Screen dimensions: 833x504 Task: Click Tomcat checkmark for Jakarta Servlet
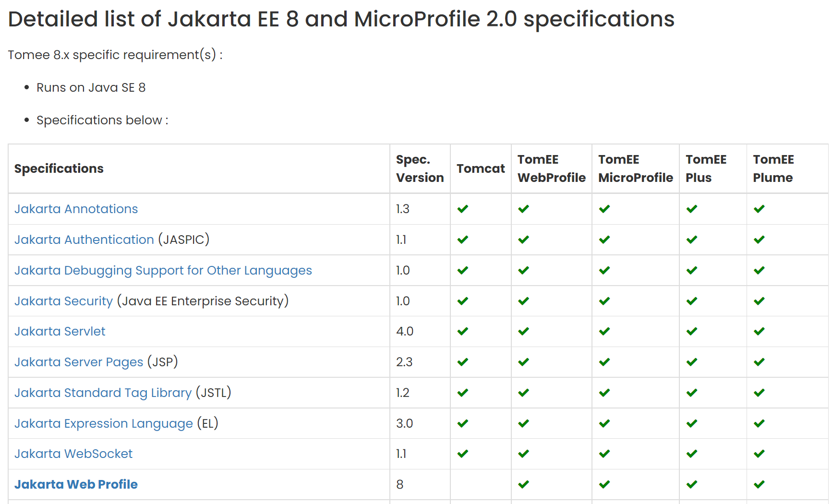pyautogui.click(x=463, y=331)
